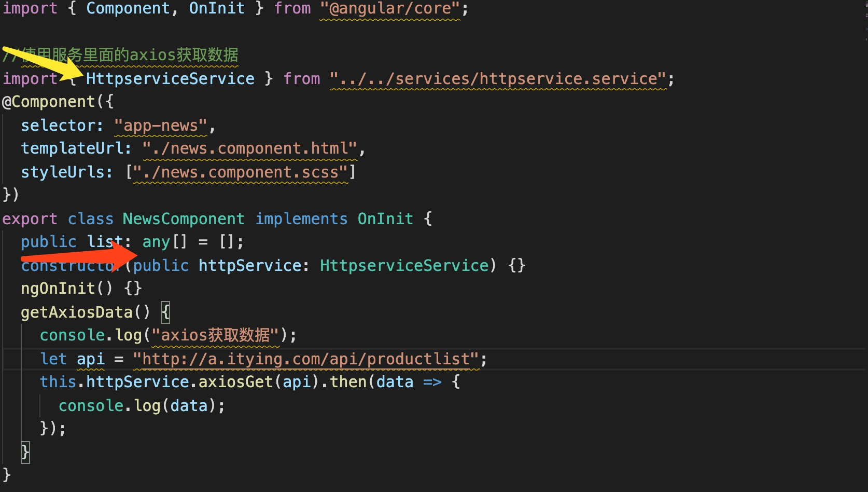This screenshot has width=868, height=492.
Task: Click the "../../services/httpservice.service" import path
Action: pos(498,78)
